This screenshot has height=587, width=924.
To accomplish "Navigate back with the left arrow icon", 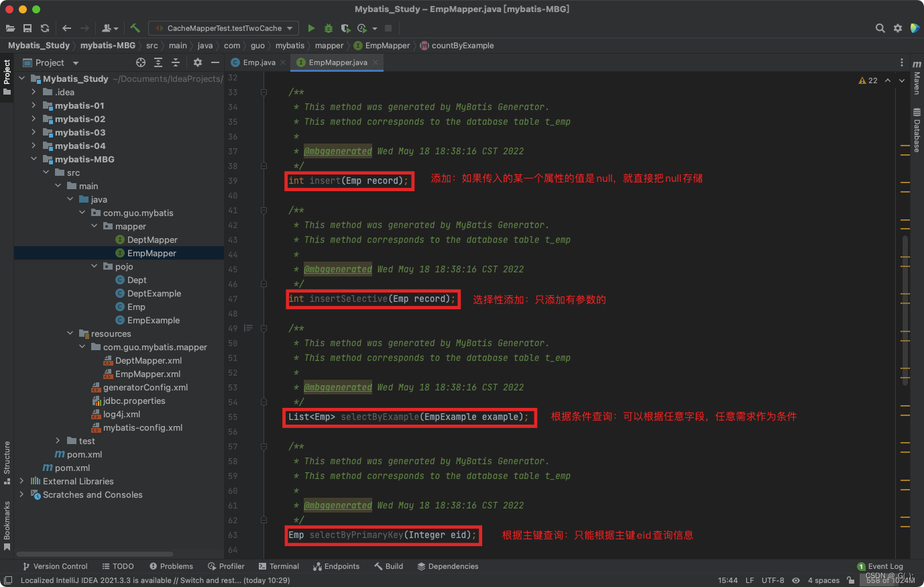I will point(66,28).
